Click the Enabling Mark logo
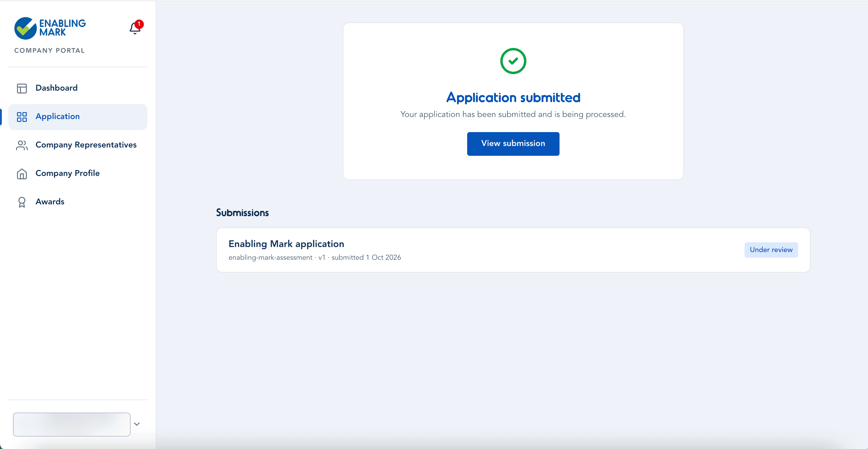868x449 pixels. [x=50, y=28]
